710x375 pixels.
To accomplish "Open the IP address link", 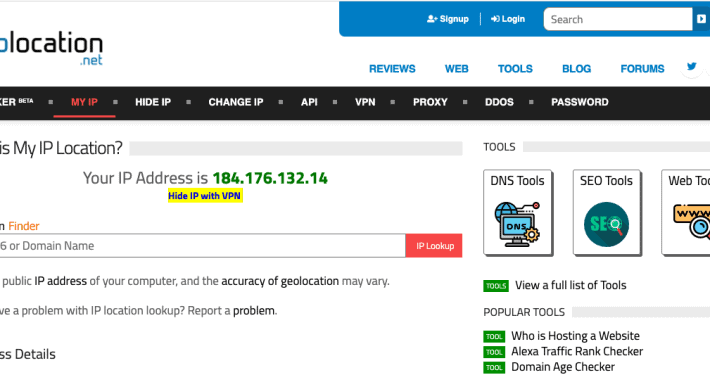I will point(60,281).
